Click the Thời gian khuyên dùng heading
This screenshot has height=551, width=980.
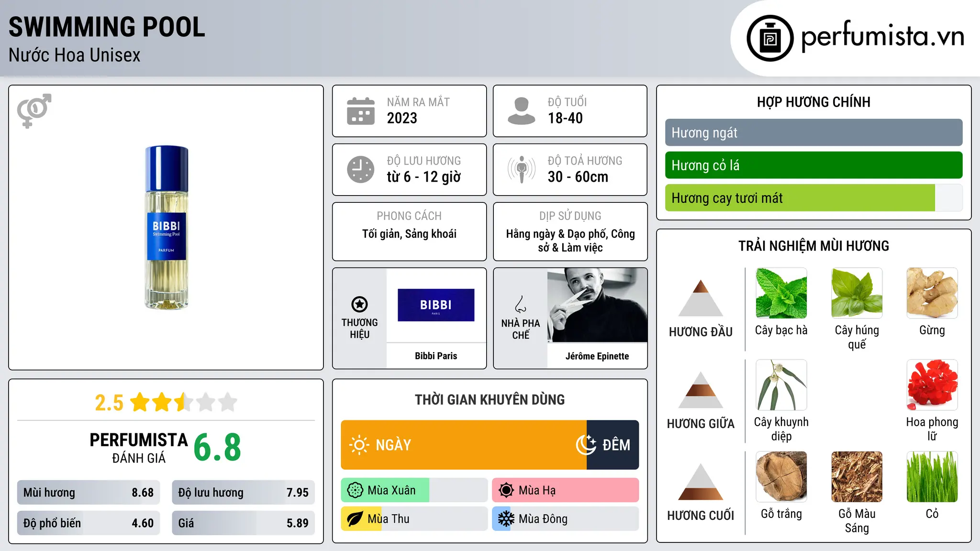tap(490, 399)
